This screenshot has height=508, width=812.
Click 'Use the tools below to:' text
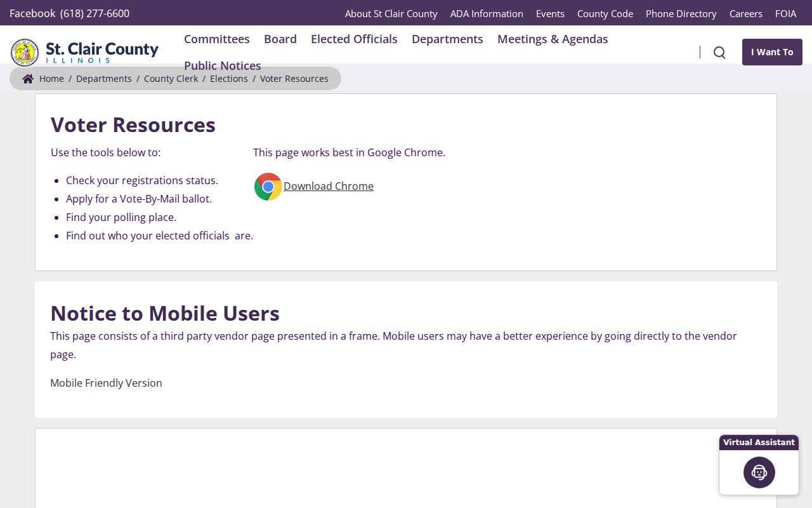(106, 152)
